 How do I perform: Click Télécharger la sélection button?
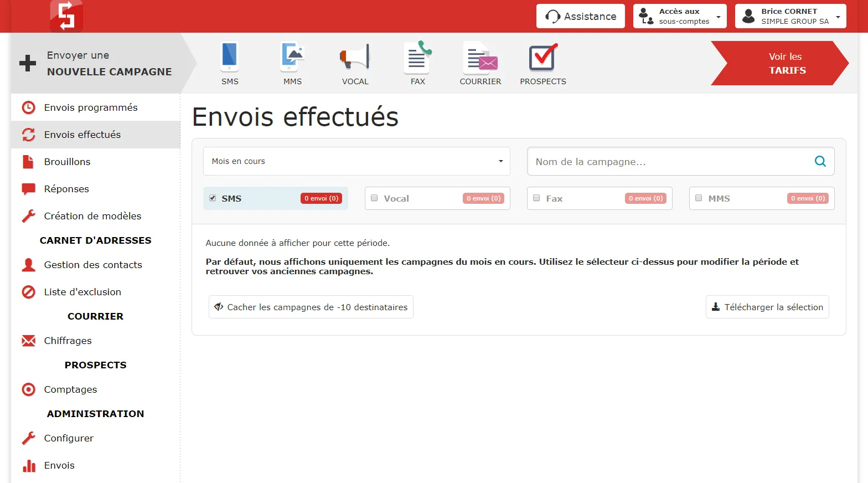(x=767, y=307)
